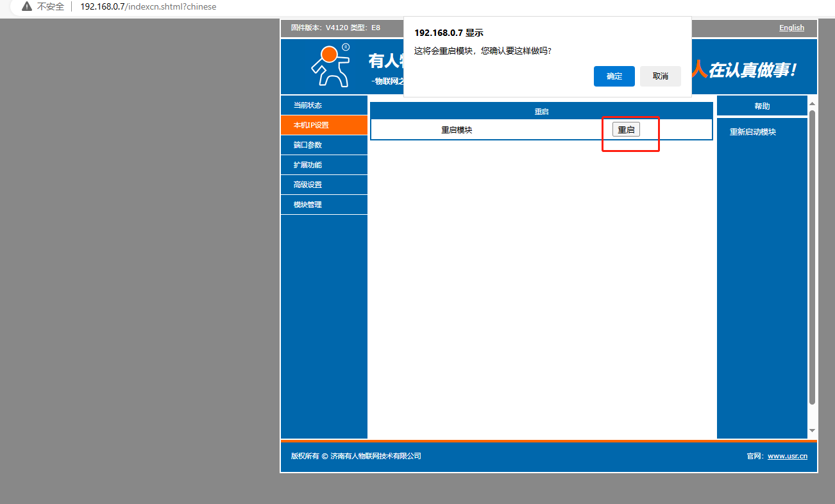Click the orange-headed USR figure logo
This screenshot has width=835, height=504.
point(330,65)
